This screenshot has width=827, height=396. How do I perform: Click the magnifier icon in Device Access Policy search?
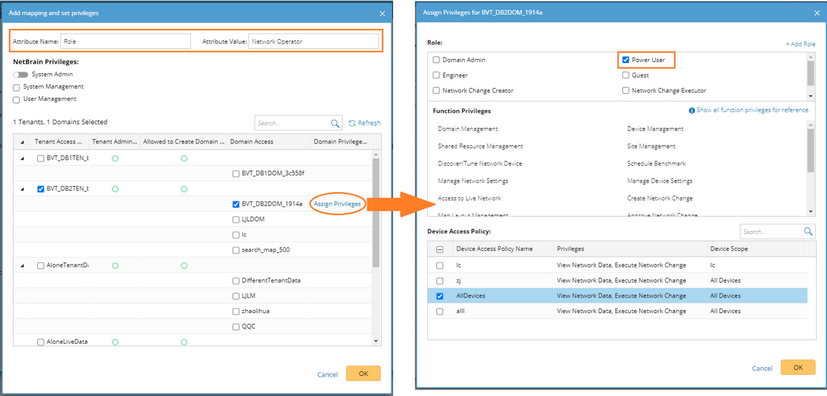point(807,231)
